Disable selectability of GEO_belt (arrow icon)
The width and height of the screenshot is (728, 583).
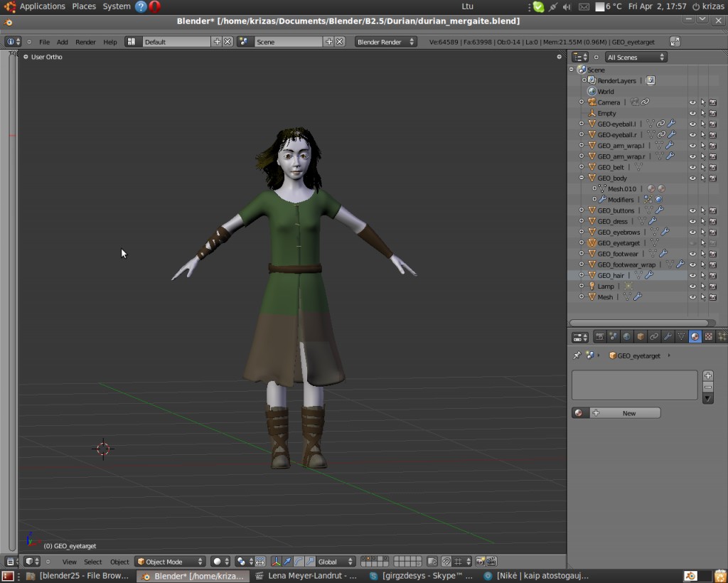coord(704,167)
